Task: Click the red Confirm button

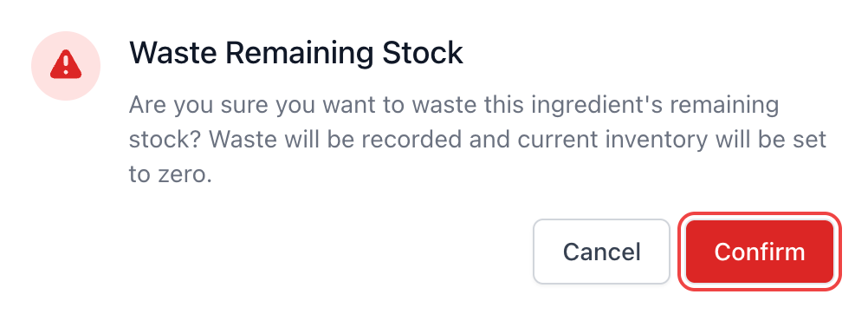Action: (x=760, y=252)
